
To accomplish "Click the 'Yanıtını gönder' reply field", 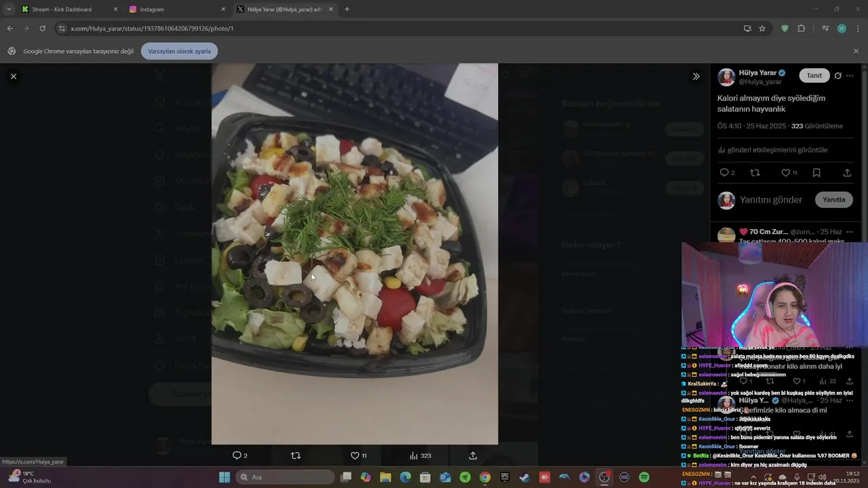I will click(x=770, y=200).
